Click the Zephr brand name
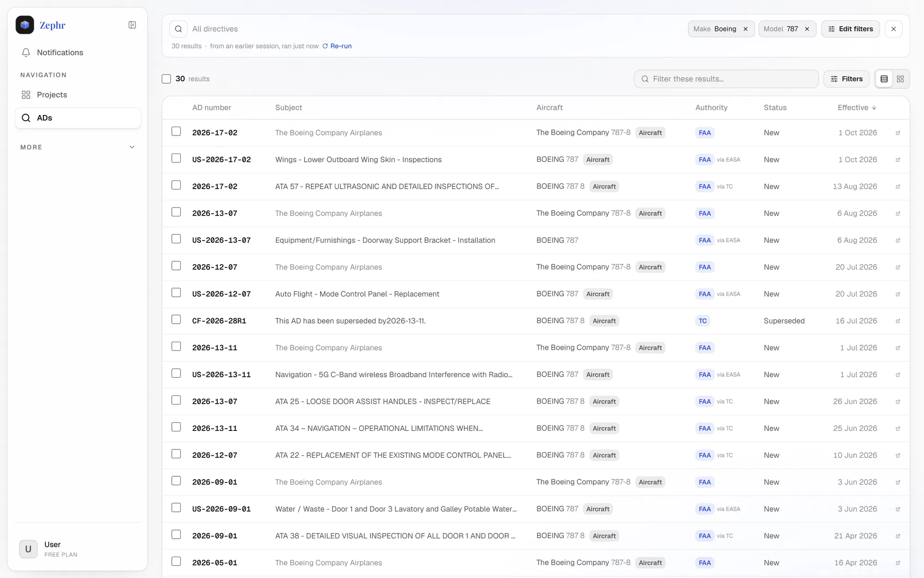Image resolution: width=924 pixels, height=578 pixels. [x=52, y=25]
